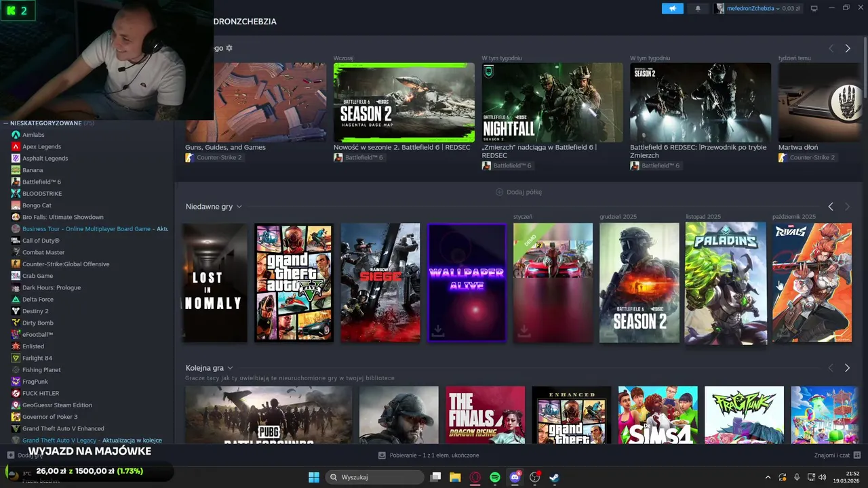Go to next Kolejna gra page arrow
Image resolution: width=868 pixels, height=488 pixels.
pos(847,367)
